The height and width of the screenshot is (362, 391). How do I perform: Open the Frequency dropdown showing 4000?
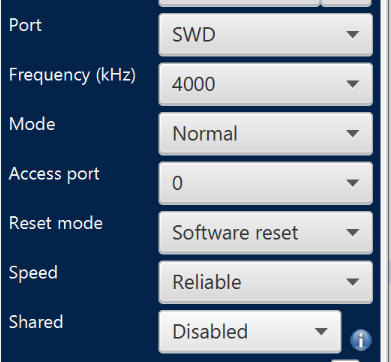click(266, 84)
